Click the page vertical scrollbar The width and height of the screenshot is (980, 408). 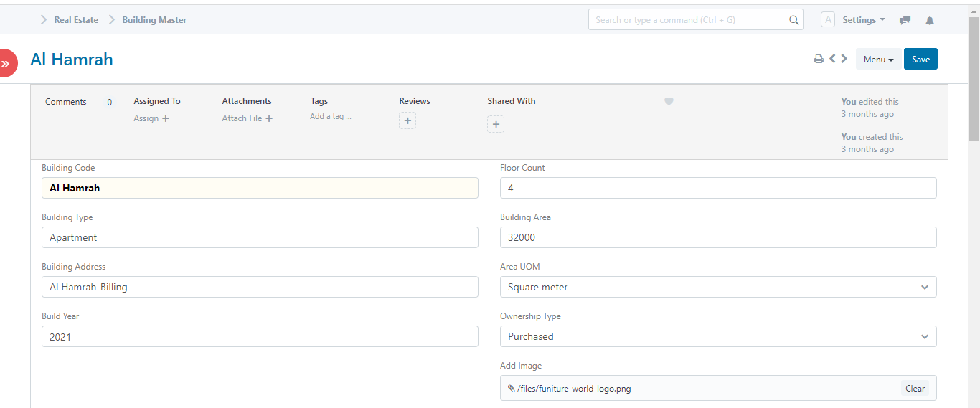974,79
